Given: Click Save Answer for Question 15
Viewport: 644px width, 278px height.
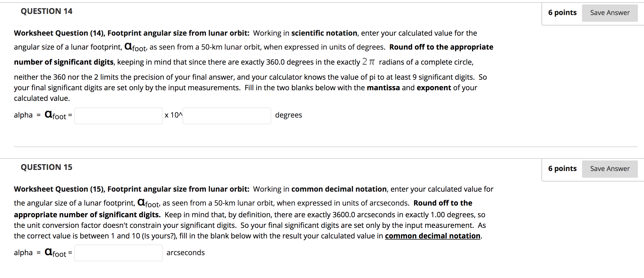Looking at the screenshot, I should [610, 169].
